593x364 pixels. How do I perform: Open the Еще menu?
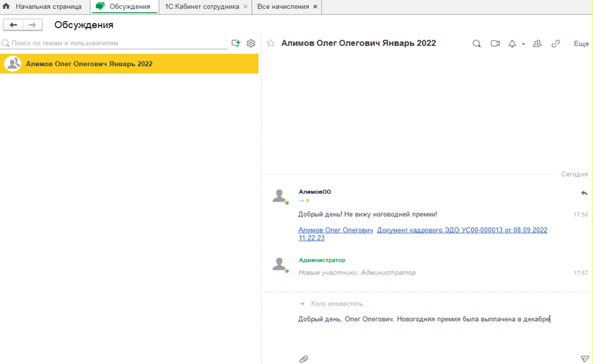[581, 44]
